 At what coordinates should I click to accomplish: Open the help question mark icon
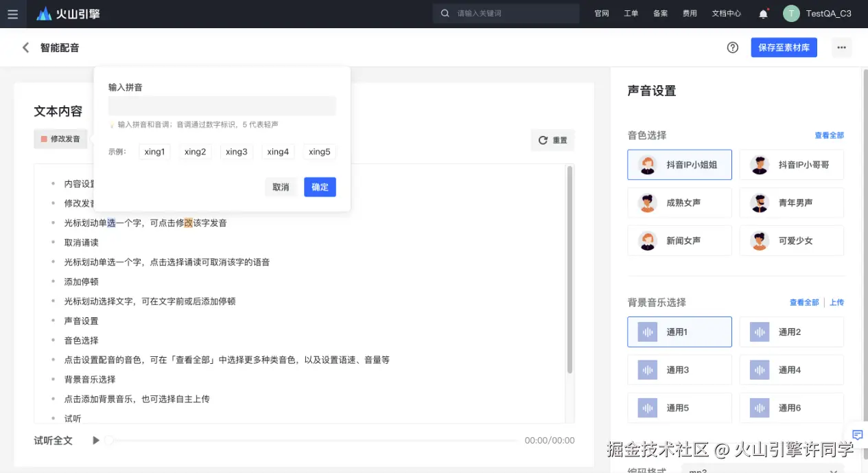733,47
